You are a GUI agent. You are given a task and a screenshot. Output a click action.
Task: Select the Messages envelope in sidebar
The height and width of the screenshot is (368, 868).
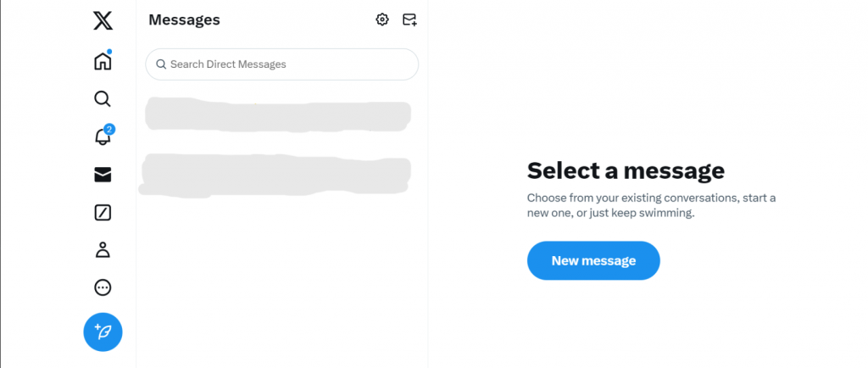click(x=103, y=175)
